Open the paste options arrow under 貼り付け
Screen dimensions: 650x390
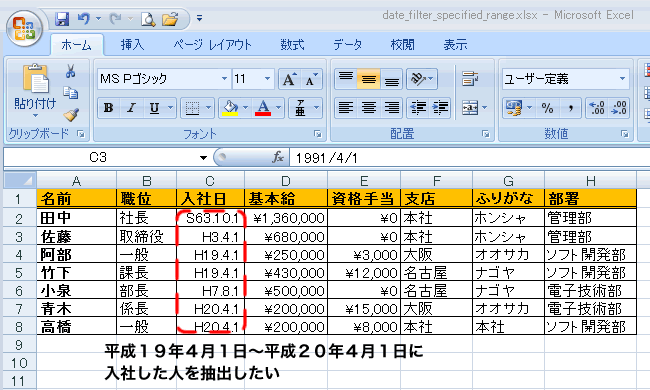pos(35,115)
